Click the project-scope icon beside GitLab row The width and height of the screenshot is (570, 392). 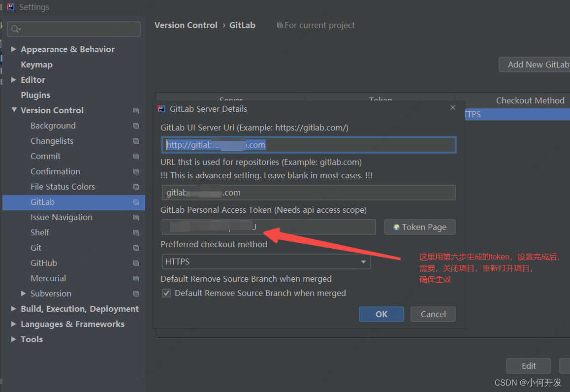(136, 202)
